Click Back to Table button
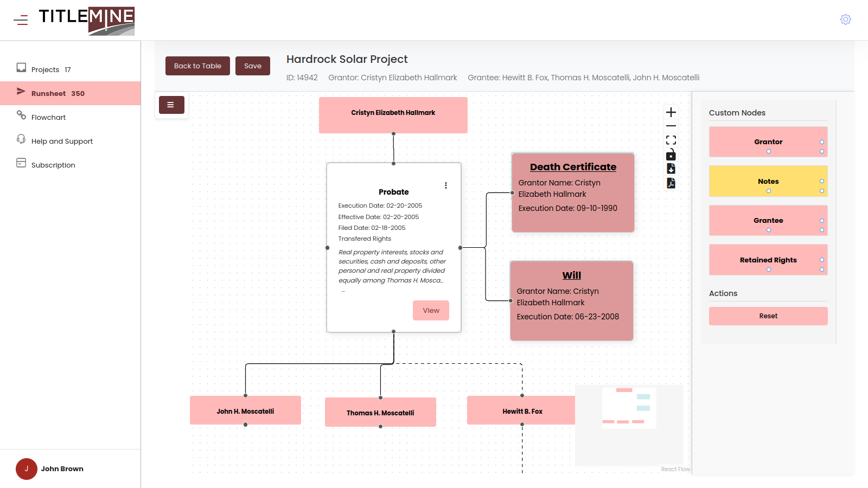Viewport: 868px width, 488px height. point(197,66)
